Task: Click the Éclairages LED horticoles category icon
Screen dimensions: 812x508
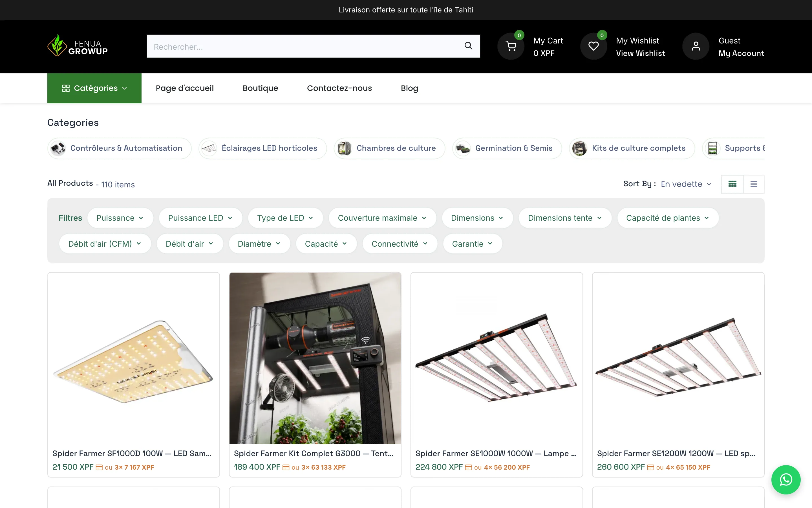Action: (x=209, y=148)
